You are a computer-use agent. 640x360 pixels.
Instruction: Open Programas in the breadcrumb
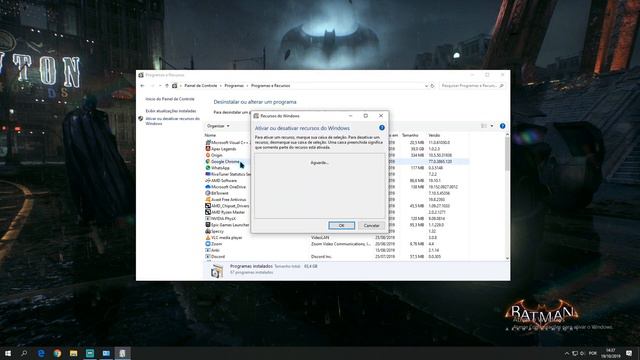(234, 86)
